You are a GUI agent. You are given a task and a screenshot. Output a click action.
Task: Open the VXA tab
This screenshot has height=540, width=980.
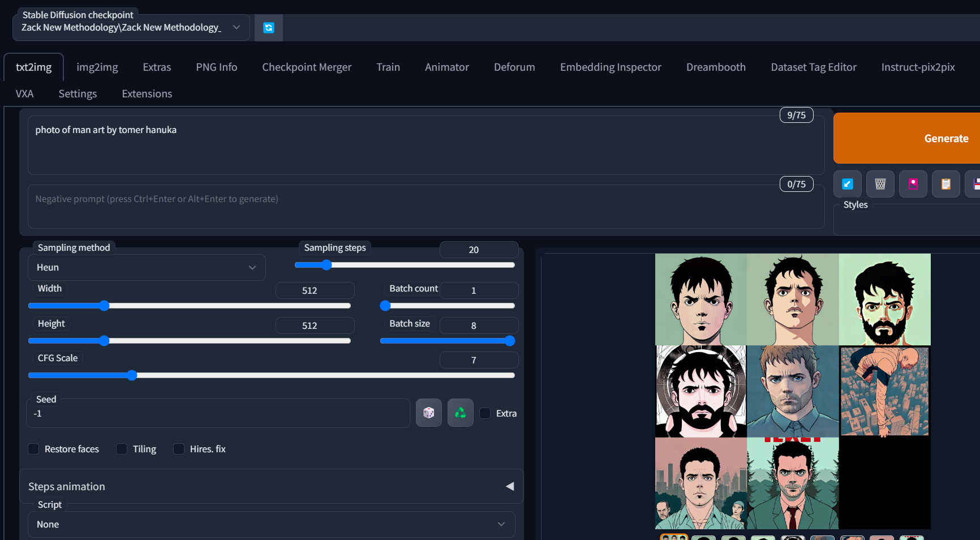(x=24, y=94)
